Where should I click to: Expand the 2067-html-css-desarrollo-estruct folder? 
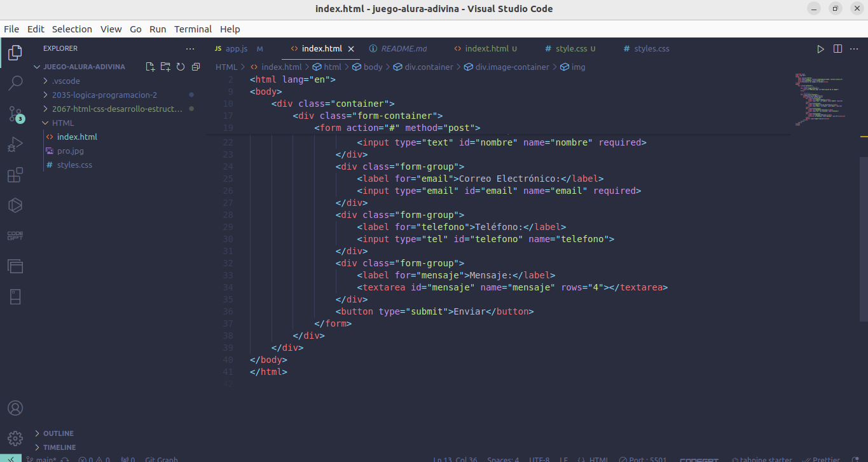point(117,109)
